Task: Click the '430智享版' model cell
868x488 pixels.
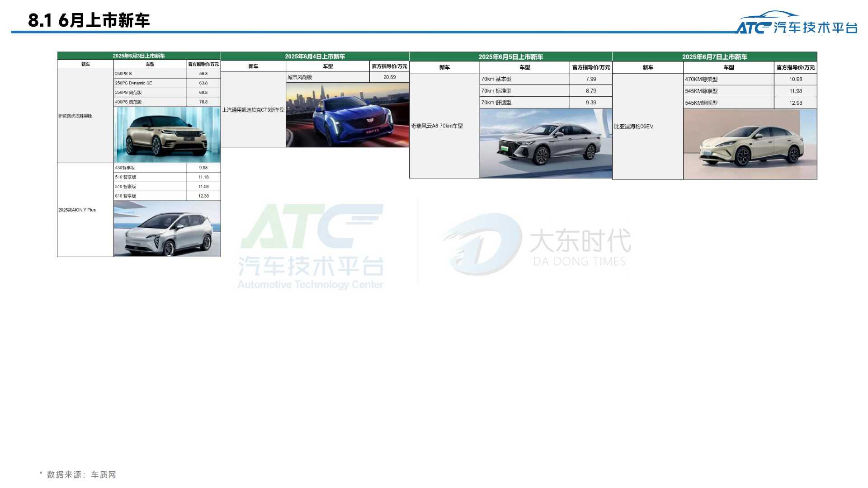Action: 150,168
